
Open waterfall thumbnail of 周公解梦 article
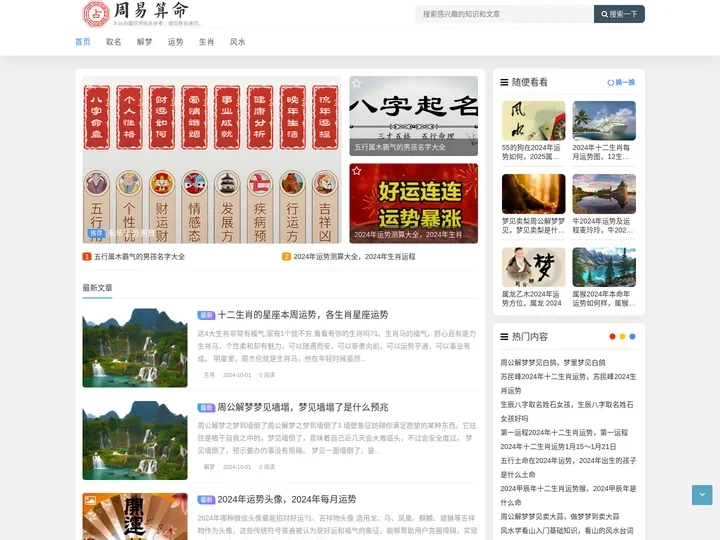coord(135,440)
